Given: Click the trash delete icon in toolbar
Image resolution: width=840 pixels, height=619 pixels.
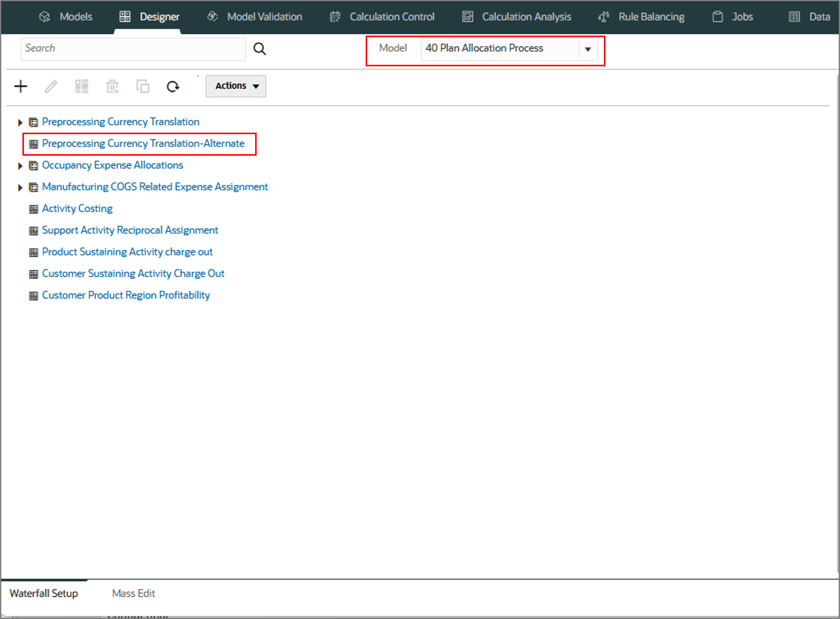Looking at the screenshot, I should coord(112,87).
